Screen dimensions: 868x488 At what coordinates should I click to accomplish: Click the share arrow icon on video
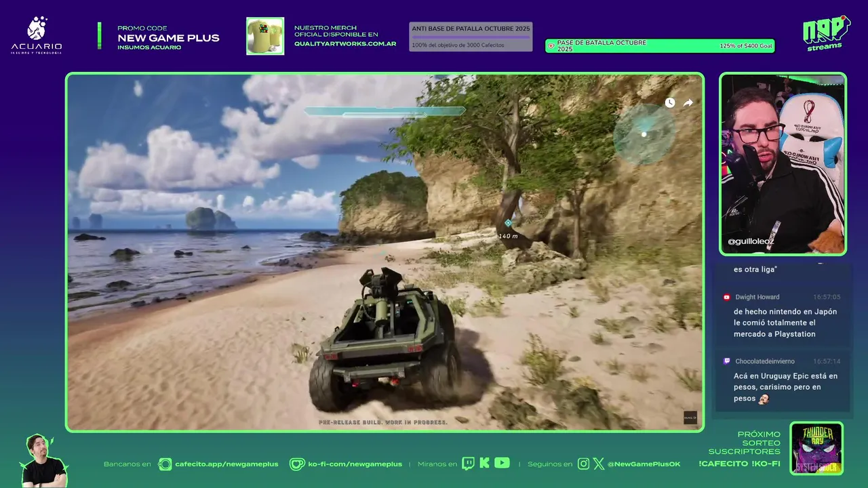pyautogui.click(x=688, y=103)
